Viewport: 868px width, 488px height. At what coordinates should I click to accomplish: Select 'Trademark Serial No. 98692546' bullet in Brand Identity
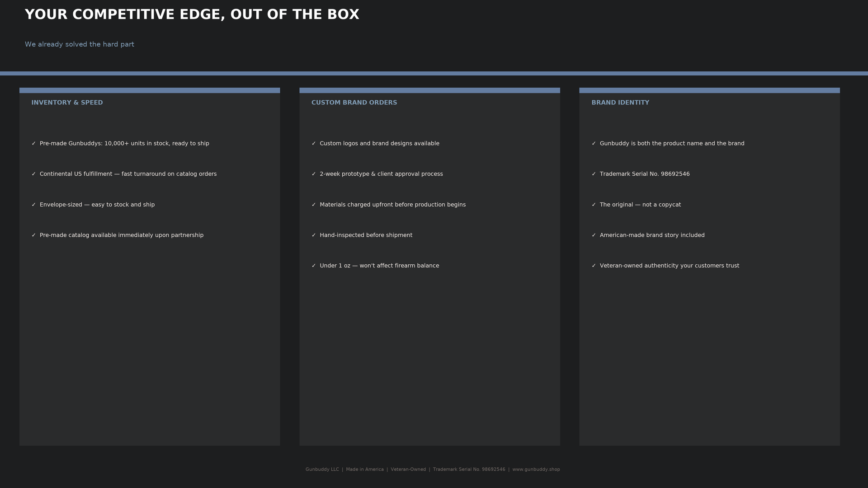coord(645,174)
